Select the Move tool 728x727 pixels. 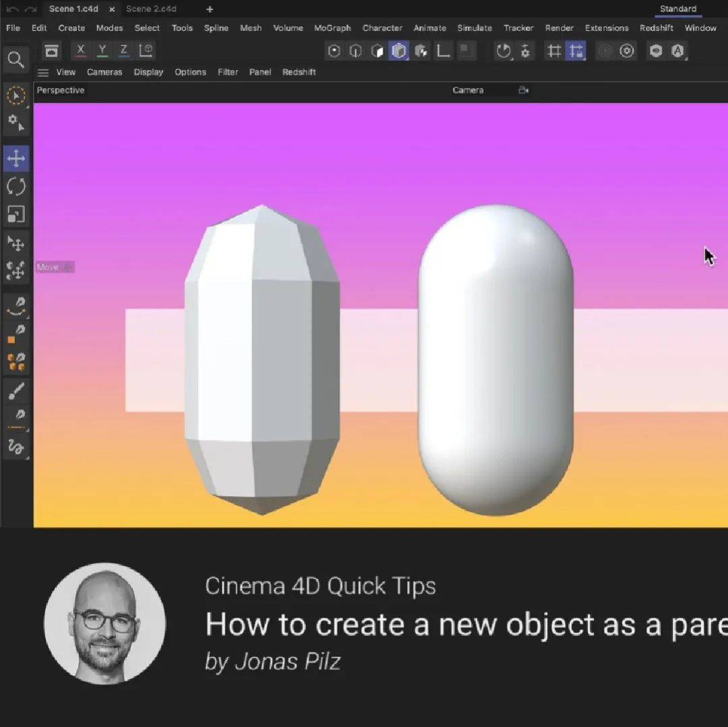[16, 158]
